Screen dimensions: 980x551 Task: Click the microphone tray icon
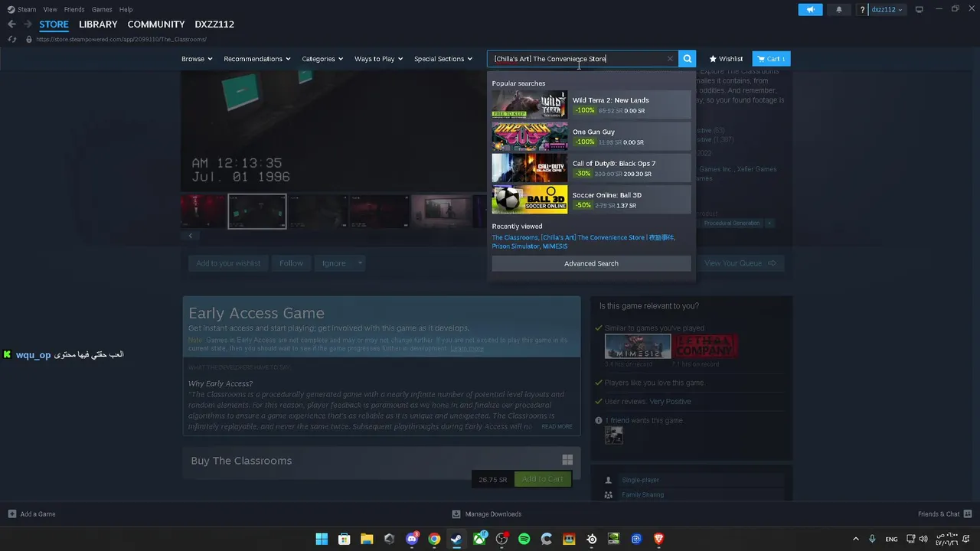click(x=872, y=539)
